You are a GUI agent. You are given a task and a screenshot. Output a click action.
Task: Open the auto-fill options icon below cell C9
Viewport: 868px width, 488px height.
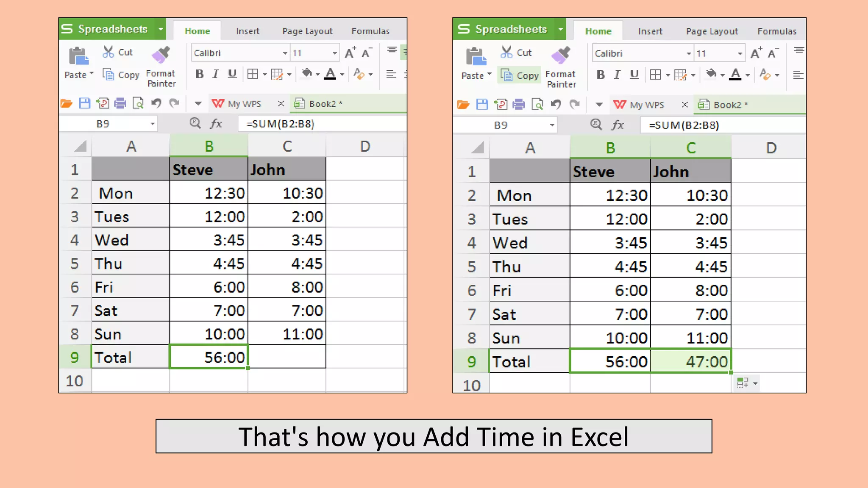click(x=746, y=383)
